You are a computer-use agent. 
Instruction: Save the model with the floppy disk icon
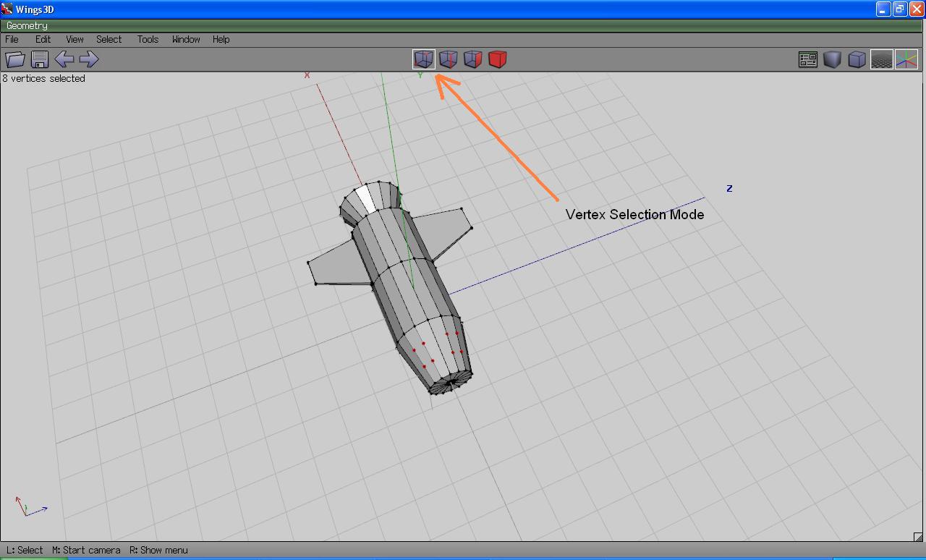(x=40, y=59)
